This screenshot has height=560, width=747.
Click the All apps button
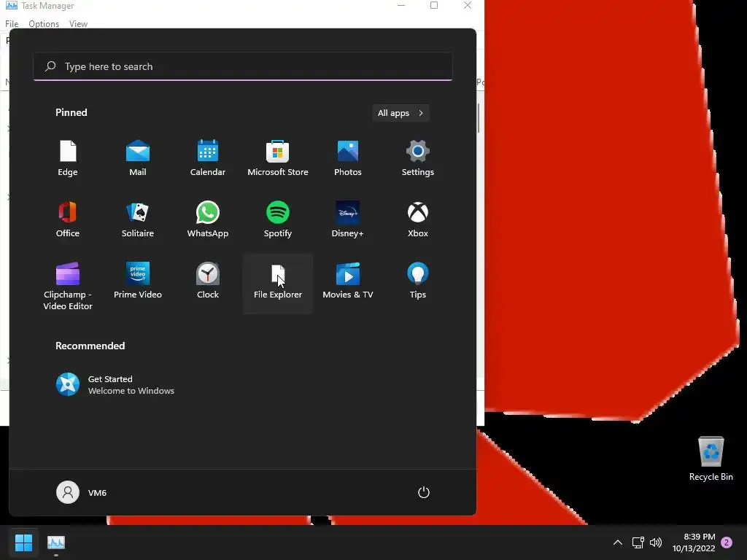400,113
